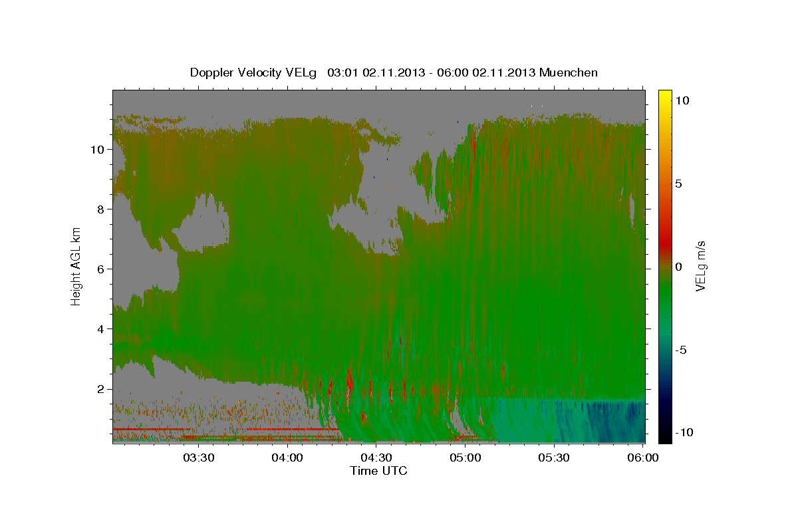This screenshot has height=532, width=798.
Task: Click the '04:00' time tick label
Action: (289, 458)
